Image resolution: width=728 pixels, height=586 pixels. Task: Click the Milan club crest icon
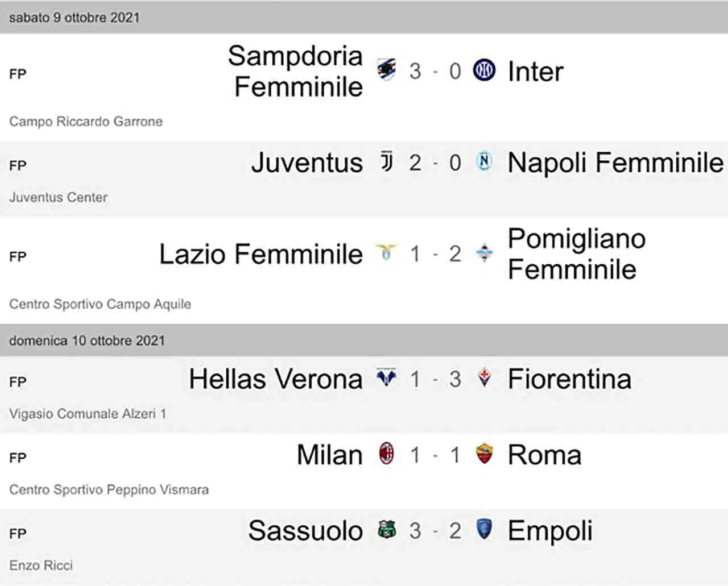[387, 454]
